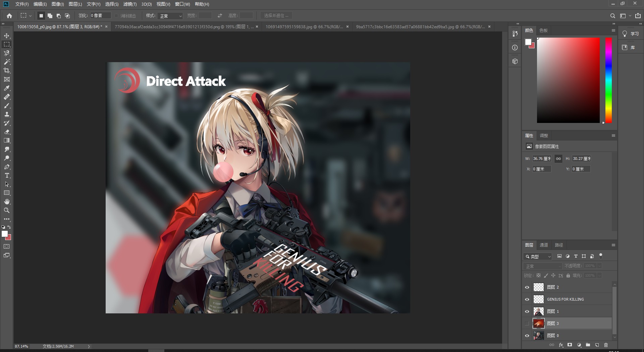Toggle link between width and height
This screenshot has width=644, height=352.
point(558,159)
